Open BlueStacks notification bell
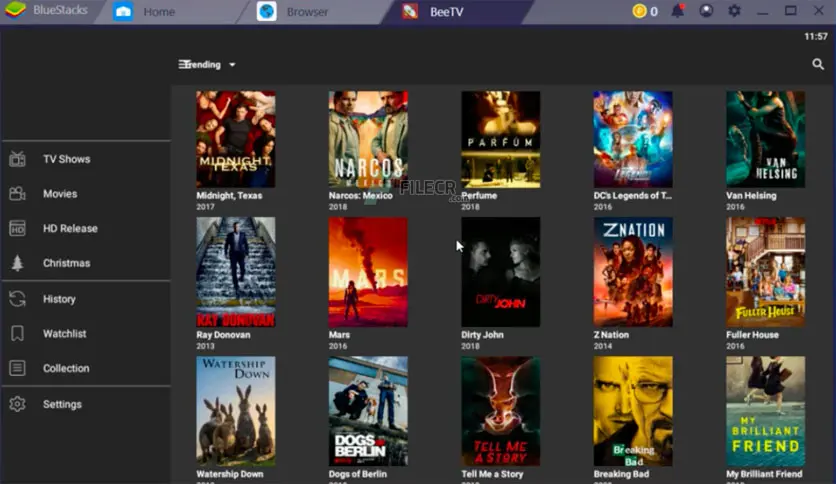The height and width of the screenshot is (484, 836). [x=678, y=11]
